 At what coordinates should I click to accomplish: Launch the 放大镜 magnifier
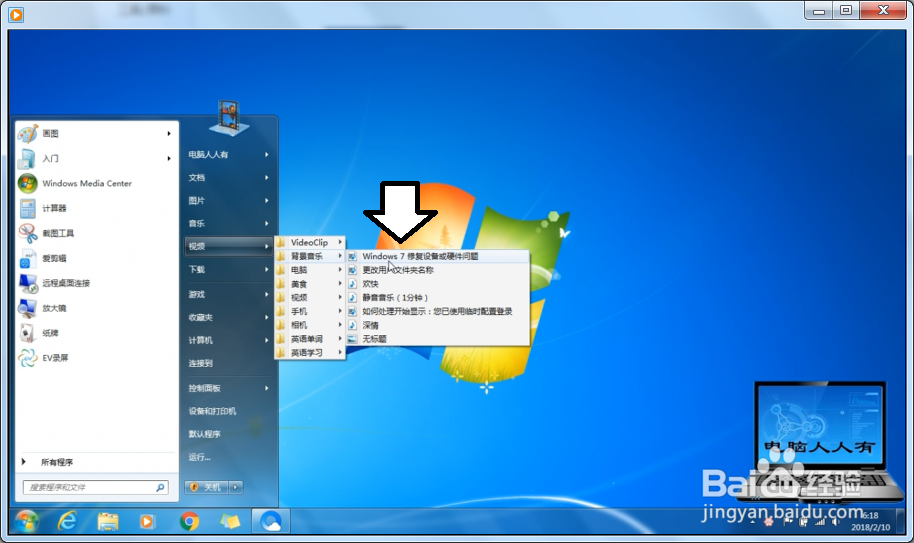click(x=97, y=308)
